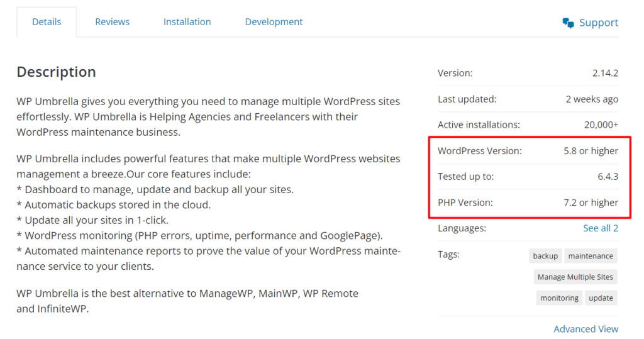Click the 'PHP Version:' label
This screenshot has height=339, width=644.
[465, 203]
